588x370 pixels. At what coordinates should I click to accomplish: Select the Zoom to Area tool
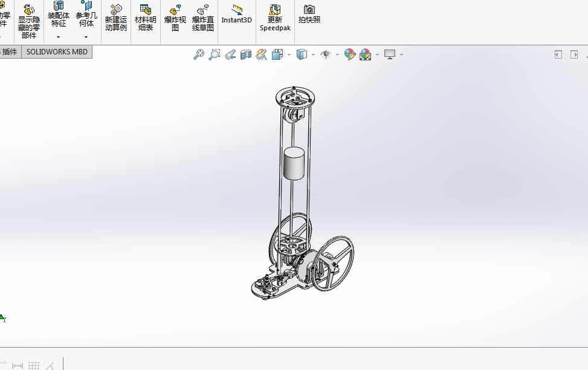click(x=215, y=54)
